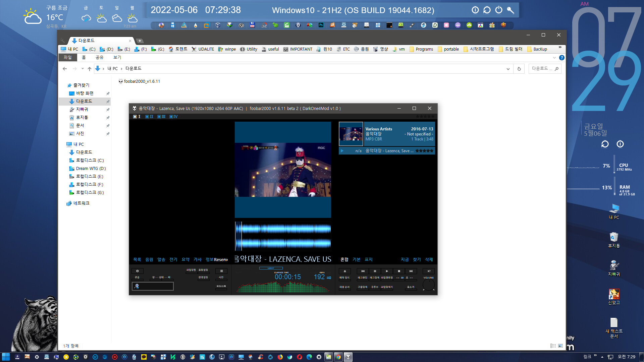This screenshot has width=644, height=362.
Task: Open the hamburger menu button in foobar2000
Action: click(221, 271)
